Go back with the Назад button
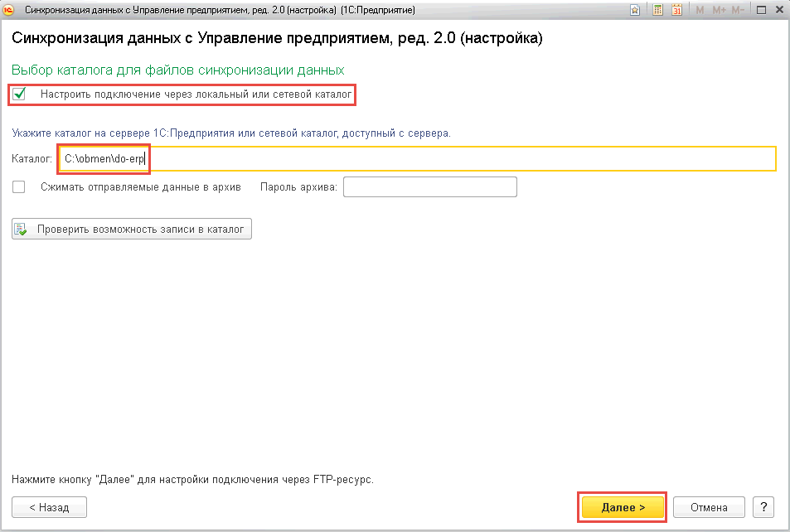The width and height of the screenshot is (790, 532). (x=50, y=507)
